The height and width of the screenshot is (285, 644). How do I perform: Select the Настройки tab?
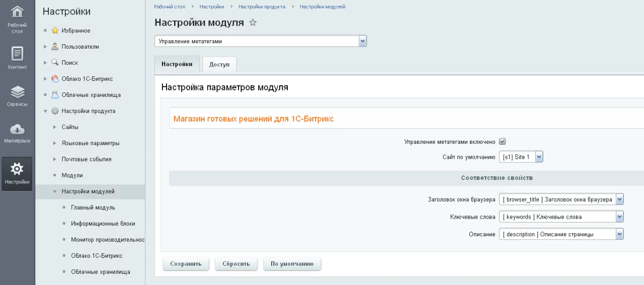[x=177, y=64]
